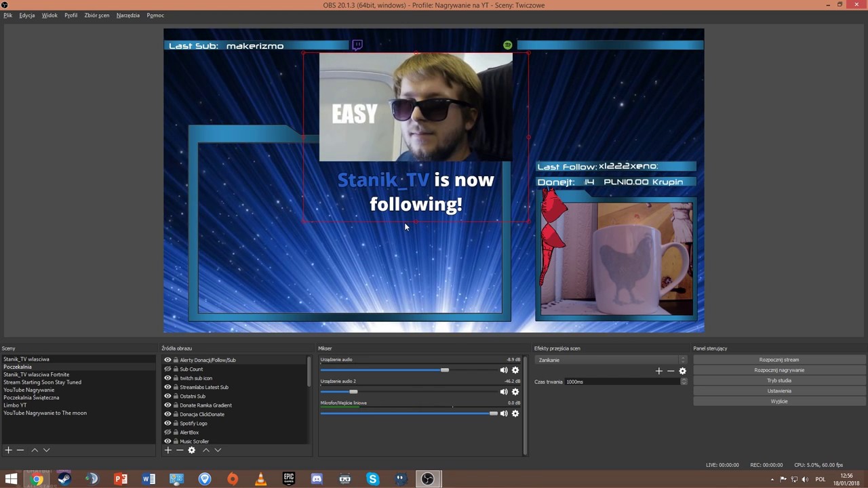Image resolution: width=868 pixels, height=488 pixels.
Task: Open the Windows Start menu
Action: pos(11,479)
